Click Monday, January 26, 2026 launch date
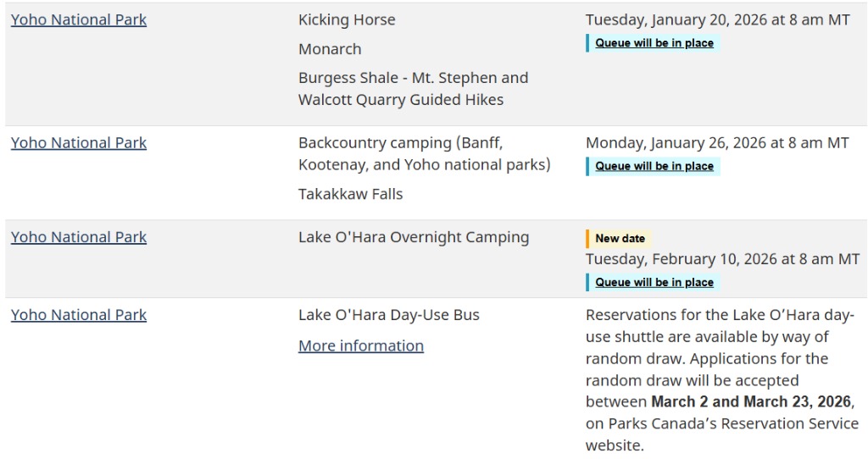 click(717, 143)
